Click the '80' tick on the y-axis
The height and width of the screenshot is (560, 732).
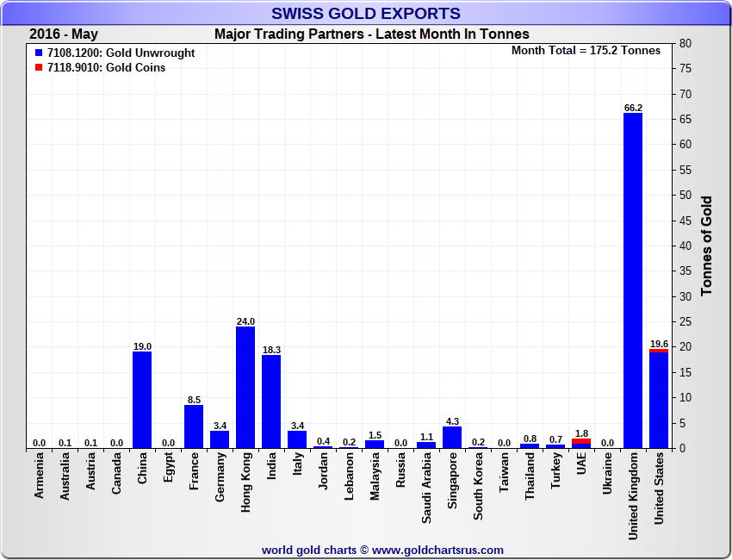point(685,43)
